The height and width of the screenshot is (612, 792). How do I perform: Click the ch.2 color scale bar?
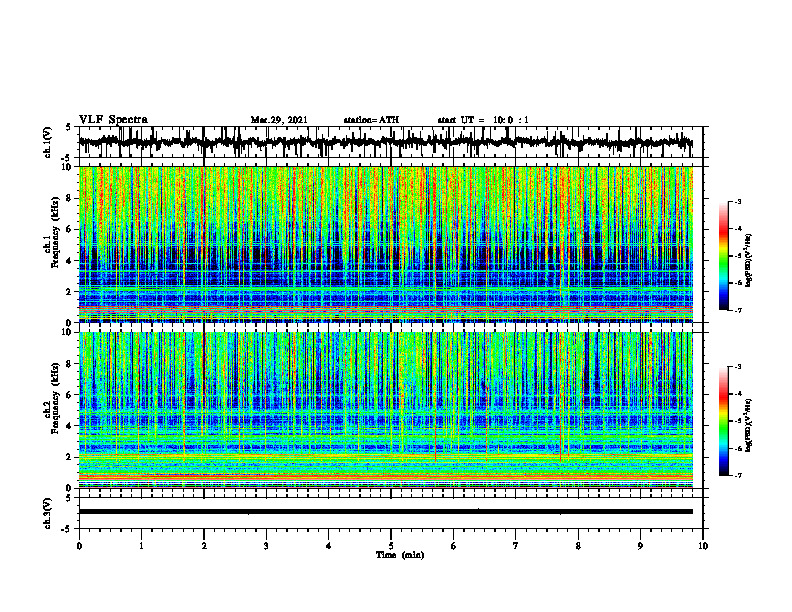[x=724, y=421]
